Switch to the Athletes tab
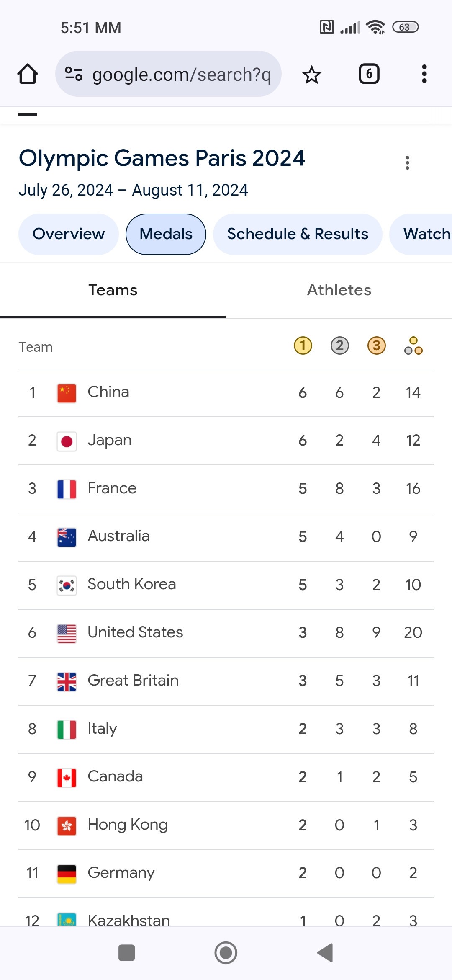This screenshot has width=452, height=980. pos(339,290)
